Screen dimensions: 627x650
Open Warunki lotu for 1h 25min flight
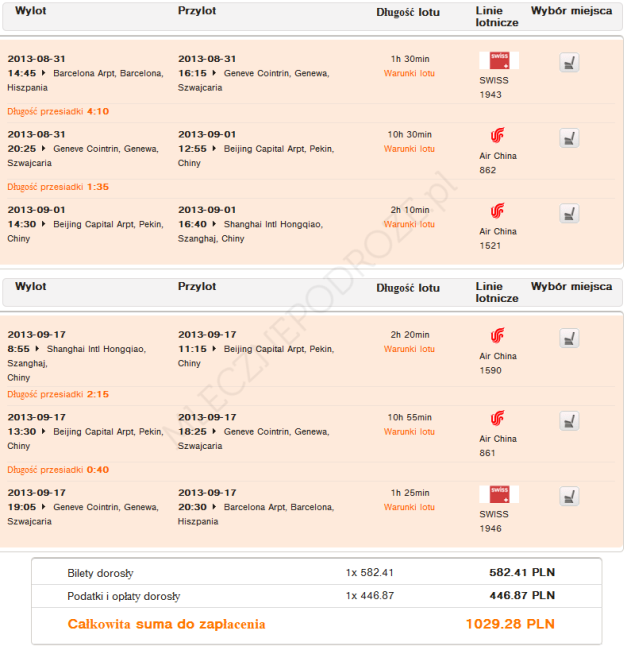coord(409,507)
